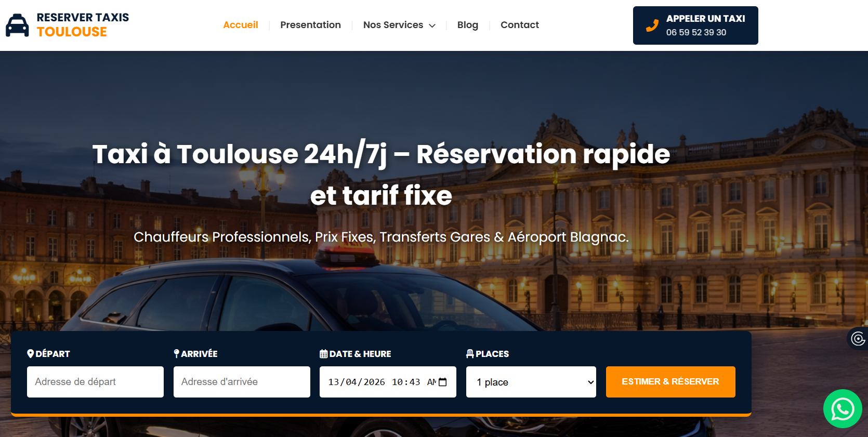
Task: Open the Contact page link
Action: click(x=520, y=25)
